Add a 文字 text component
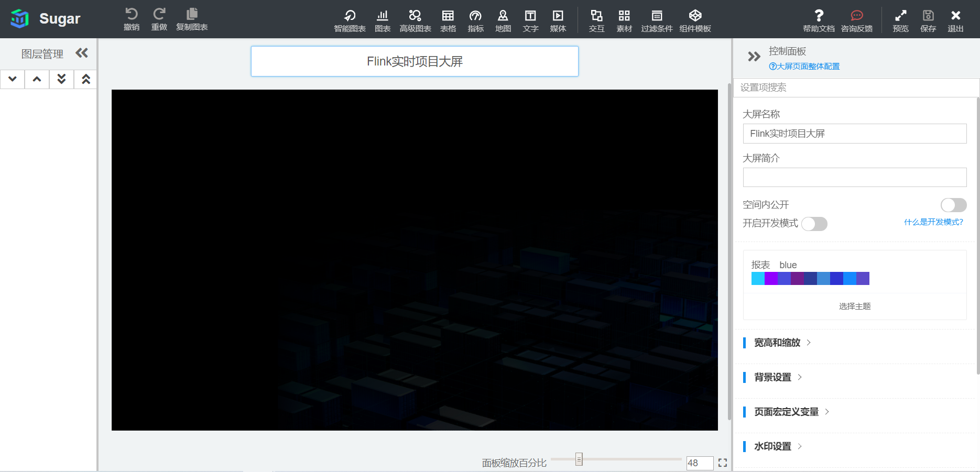 pos(530,21)
